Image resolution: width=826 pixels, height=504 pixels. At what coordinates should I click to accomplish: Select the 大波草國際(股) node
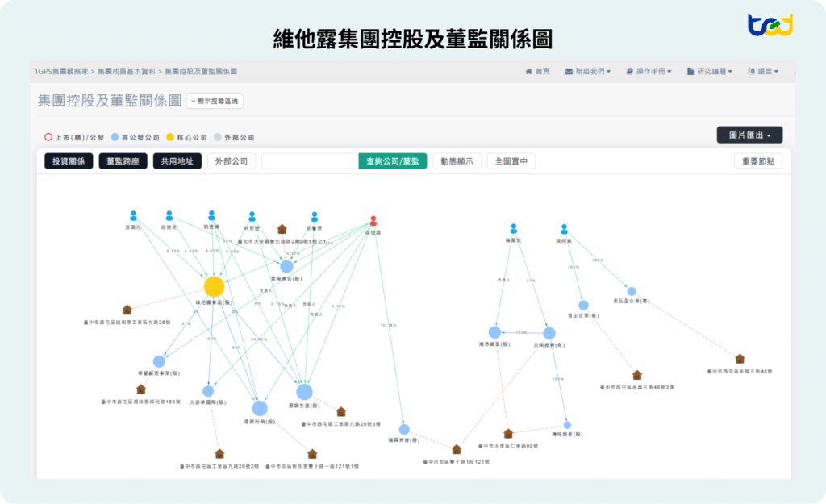point(208,391)
